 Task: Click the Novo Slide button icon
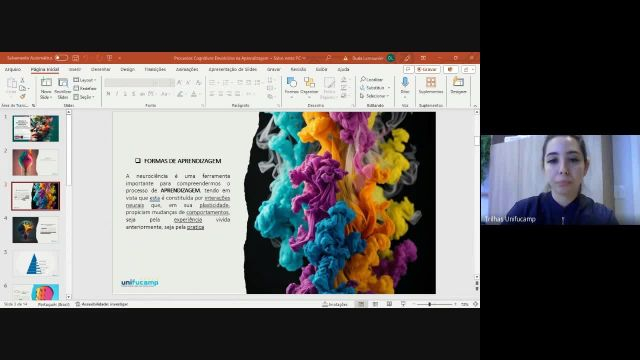click(x=46, y=83)
